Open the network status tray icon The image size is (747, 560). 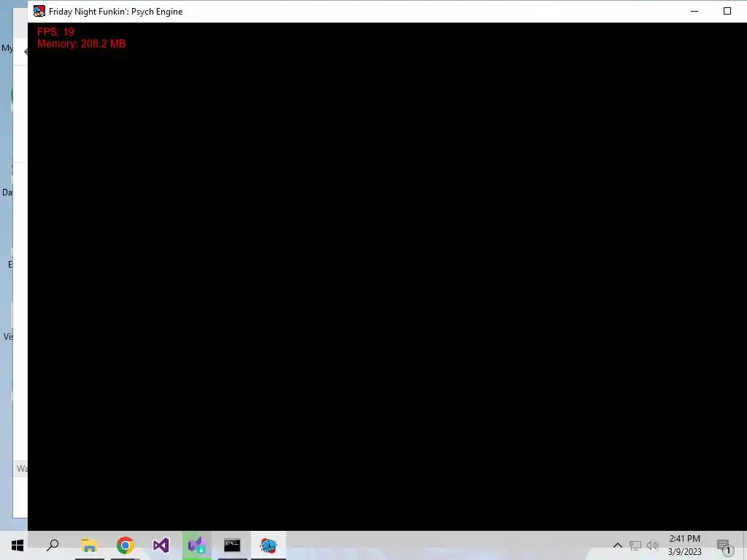click(635, 545)
